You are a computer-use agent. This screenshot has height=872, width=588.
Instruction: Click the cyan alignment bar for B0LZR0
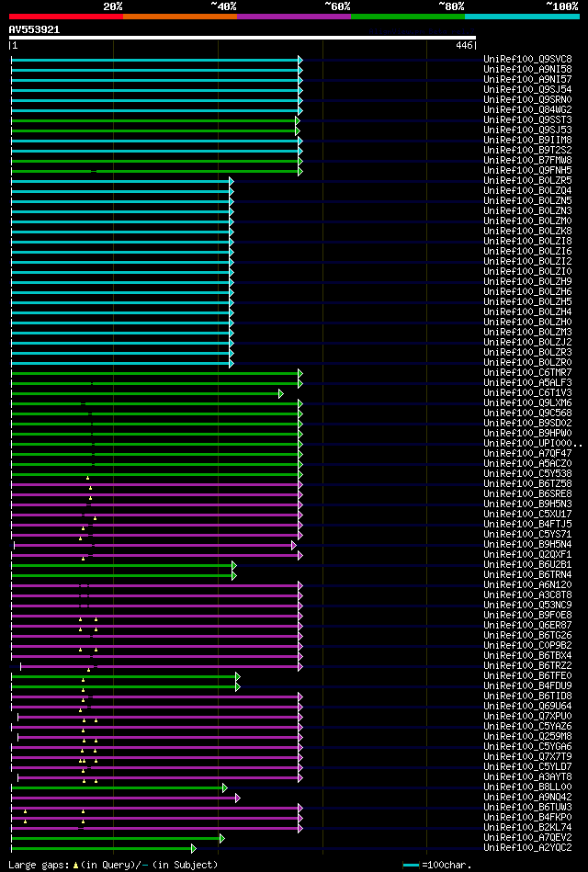(x=122, y=363)
